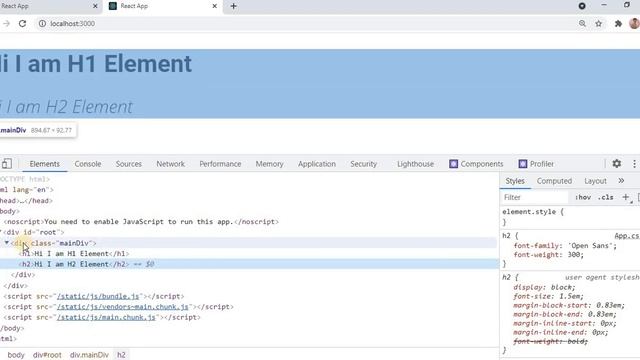Reload the localhost page

click(x=22, y=24)
